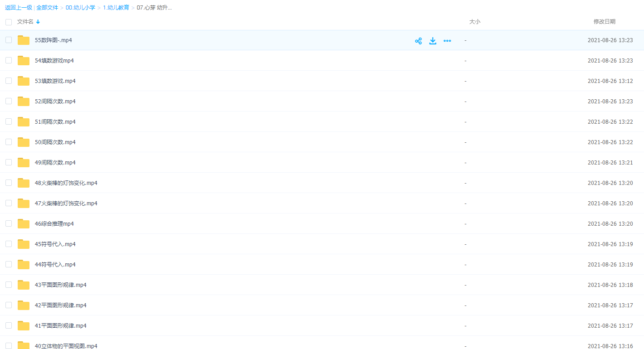Image resolution: width=644 pixels, height=349 pixels.
Task: Click the folder icon of 54填数游戏mp4
Action: click(24, 60)
